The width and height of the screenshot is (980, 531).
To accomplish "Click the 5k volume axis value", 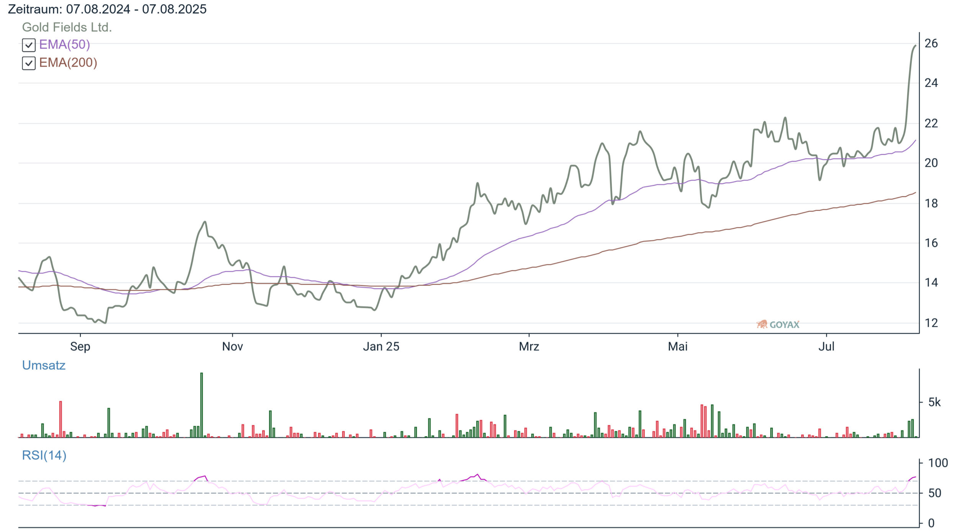I will 934,402.
